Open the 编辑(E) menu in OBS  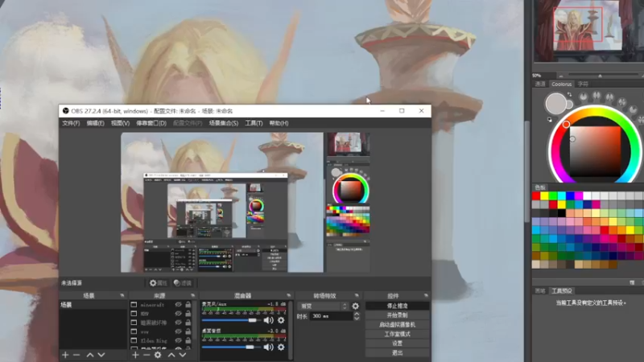tap(95, 123)
